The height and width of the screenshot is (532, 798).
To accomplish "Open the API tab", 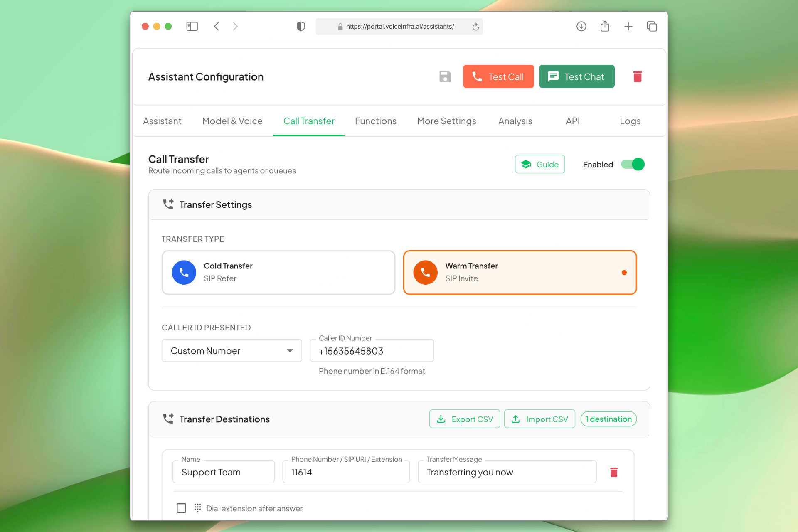I will (x=573, y=121).
